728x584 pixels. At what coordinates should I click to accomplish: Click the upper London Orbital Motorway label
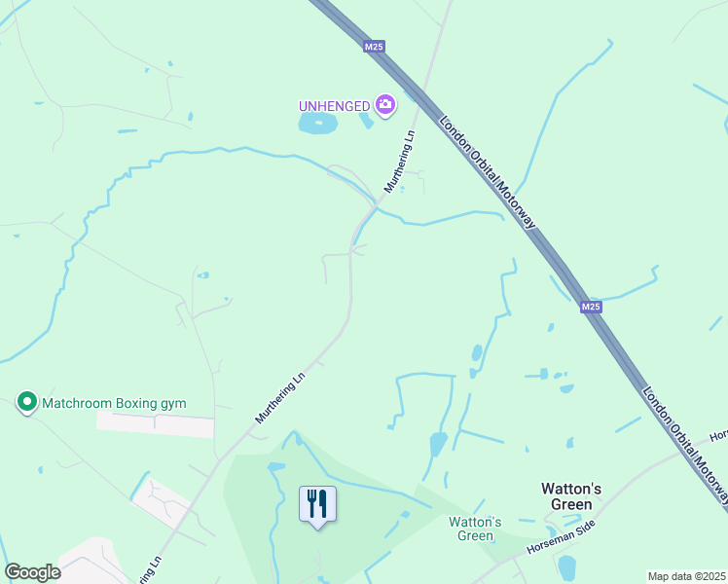488,172
